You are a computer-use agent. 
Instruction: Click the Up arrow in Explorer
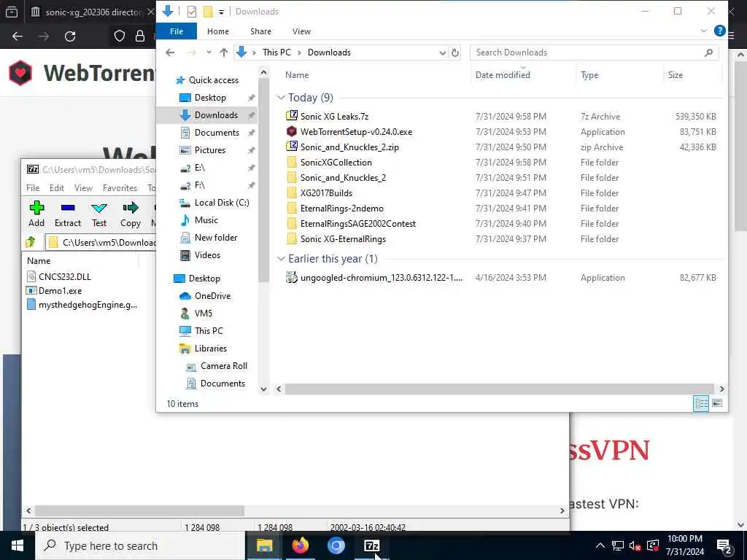click(223, 52)
